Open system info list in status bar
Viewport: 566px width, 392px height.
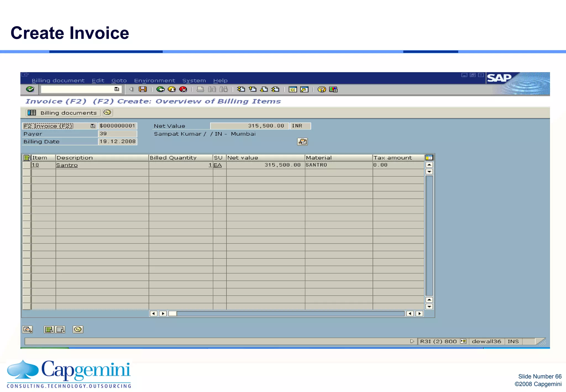(x=463, y=341)
